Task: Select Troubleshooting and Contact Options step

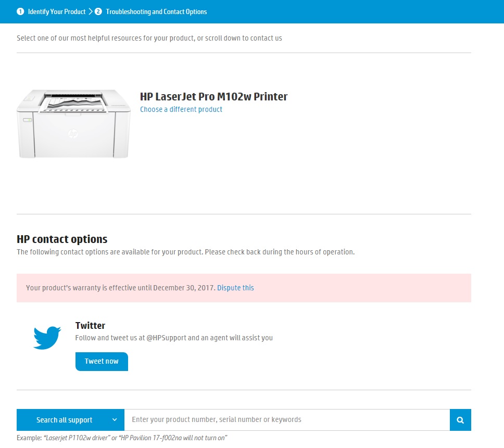Action: click(156, 11)
